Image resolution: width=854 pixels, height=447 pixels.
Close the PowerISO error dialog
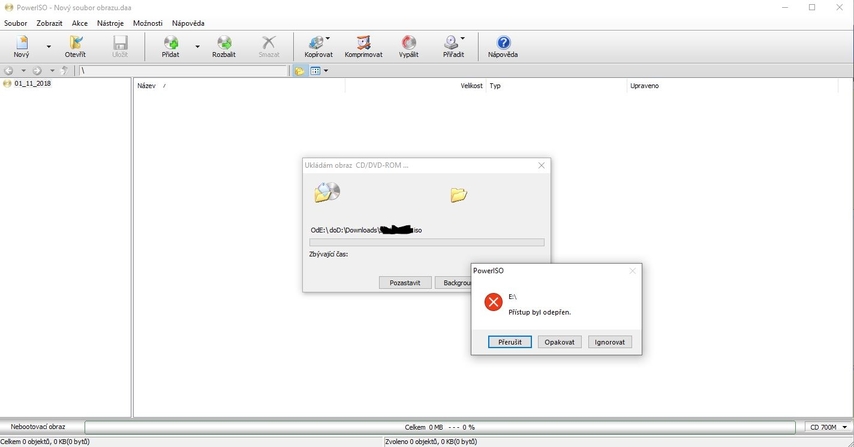tap(632, 271)
